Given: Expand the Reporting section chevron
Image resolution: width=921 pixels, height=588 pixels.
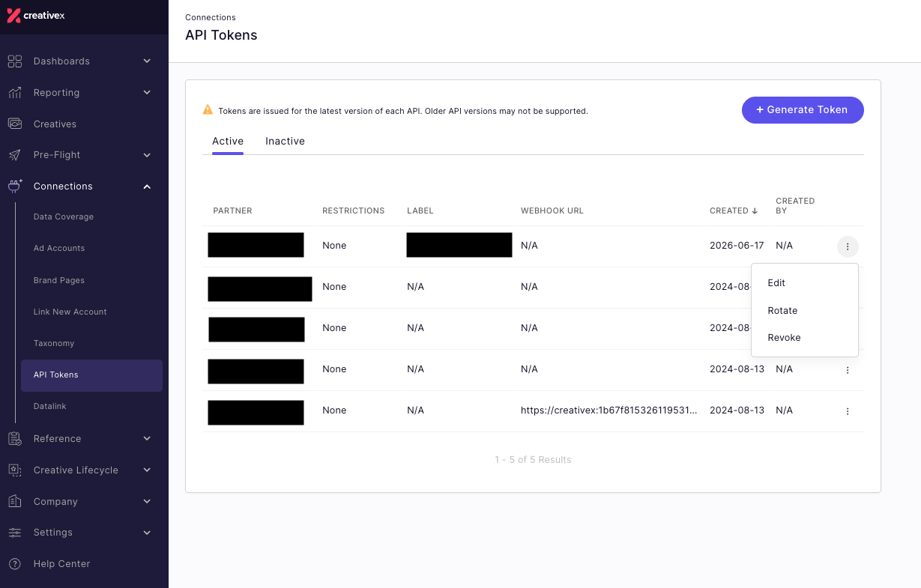Looking at the screenshot, I should [147, 93].
